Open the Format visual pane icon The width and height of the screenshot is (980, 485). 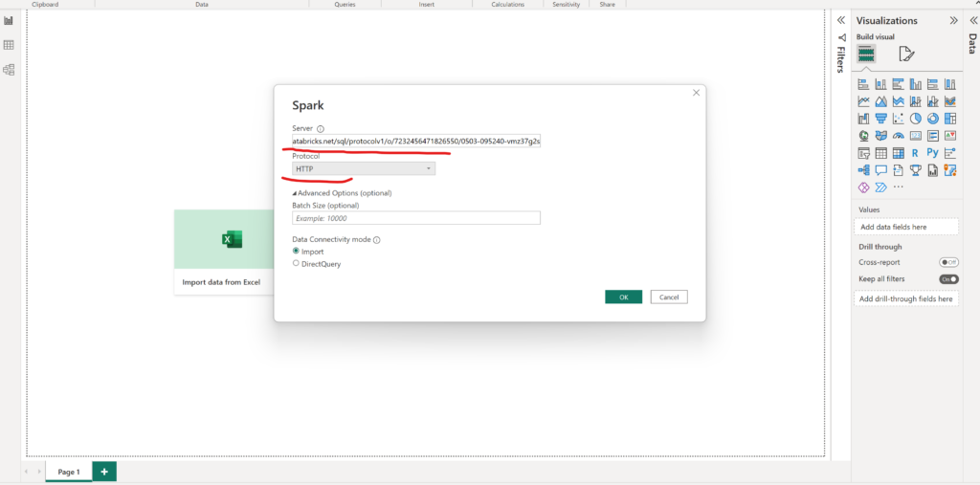(906, 55)
